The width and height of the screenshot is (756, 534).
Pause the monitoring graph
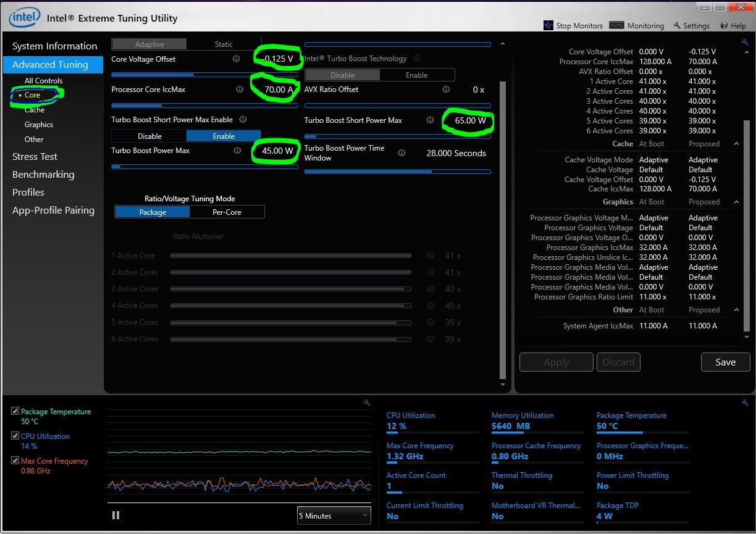click(115, 515)
